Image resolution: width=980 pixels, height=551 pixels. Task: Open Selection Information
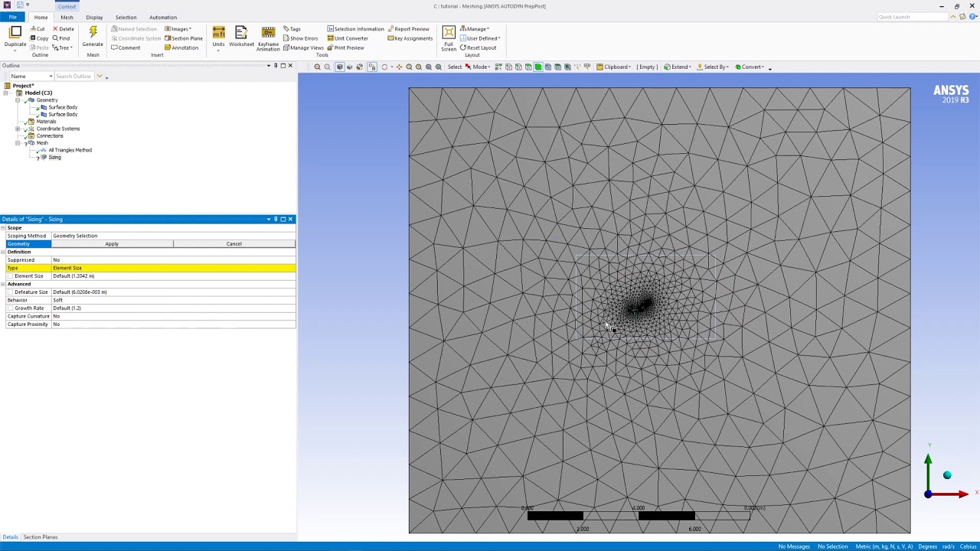355,29
